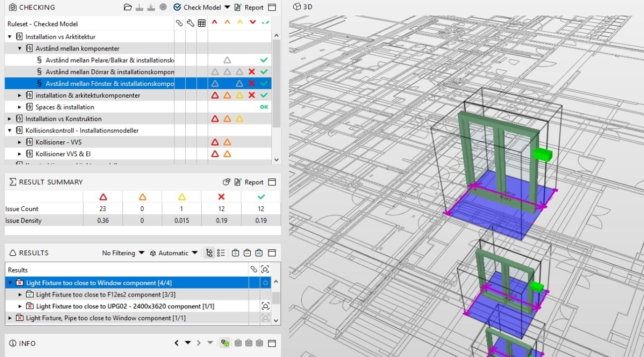Collapse Kollisionskontroll - Installationsmodeller ruleset

[x=10, y=130]
